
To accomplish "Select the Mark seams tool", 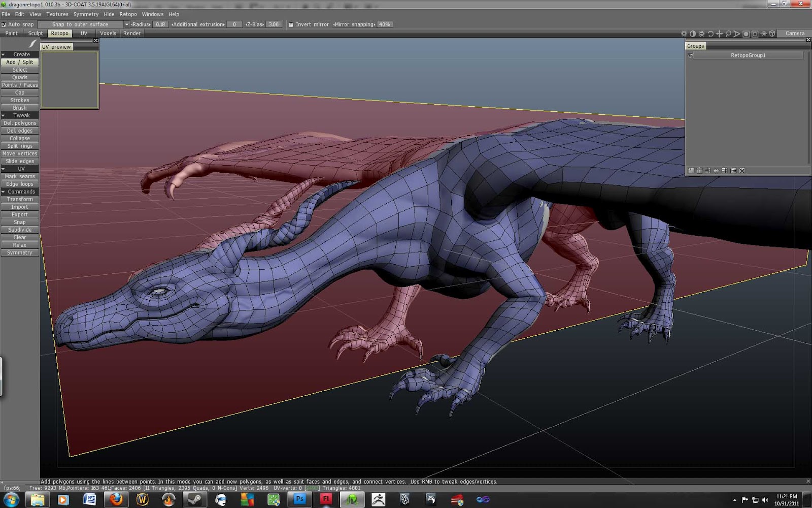I will 20,176.
